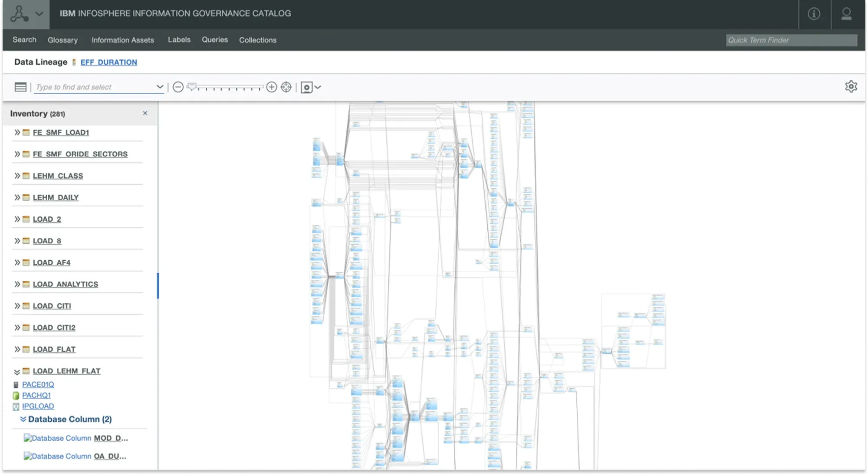Click the PACE01Q host icon
The width and height of the screenshot is (868, 475).
click(16, 384)
